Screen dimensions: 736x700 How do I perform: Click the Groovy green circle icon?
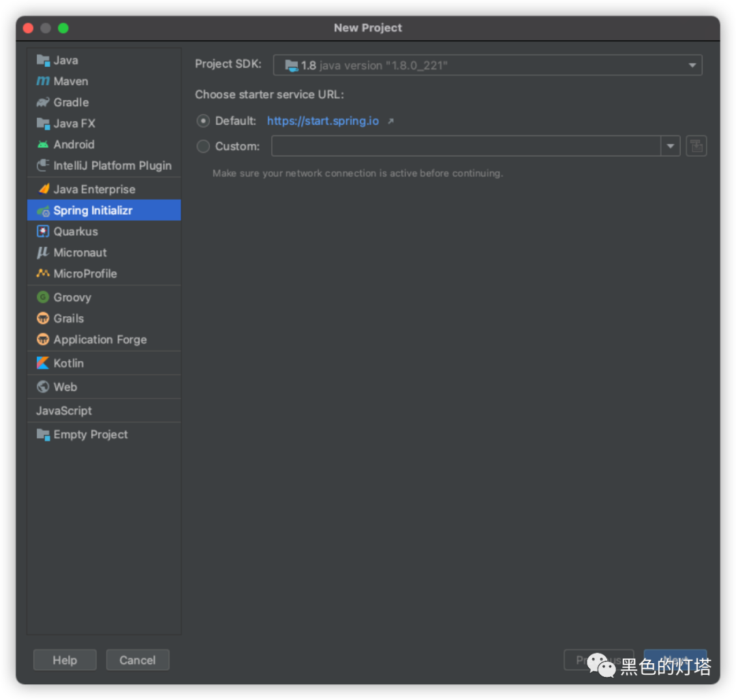tap(43, 297)
